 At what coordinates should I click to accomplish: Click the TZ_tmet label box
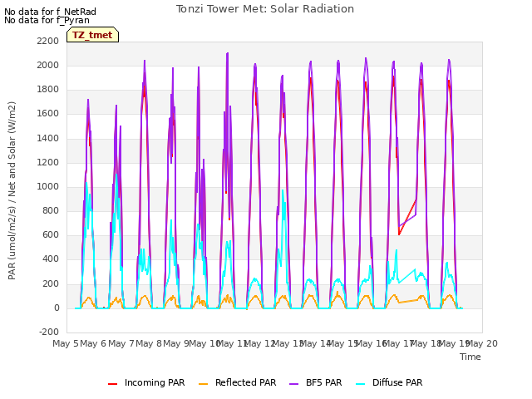pyautogui.click(x=92, y=35)
